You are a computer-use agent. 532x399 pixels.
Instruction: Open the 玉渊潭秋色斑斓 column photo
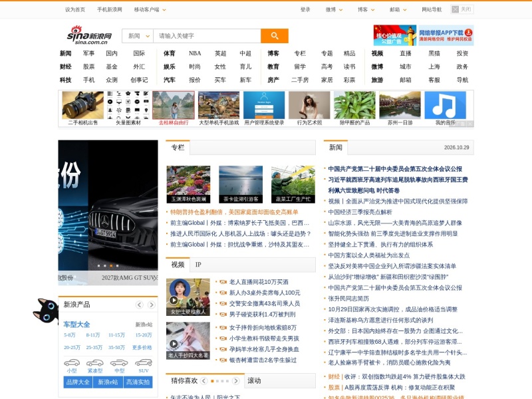point(188,184)
